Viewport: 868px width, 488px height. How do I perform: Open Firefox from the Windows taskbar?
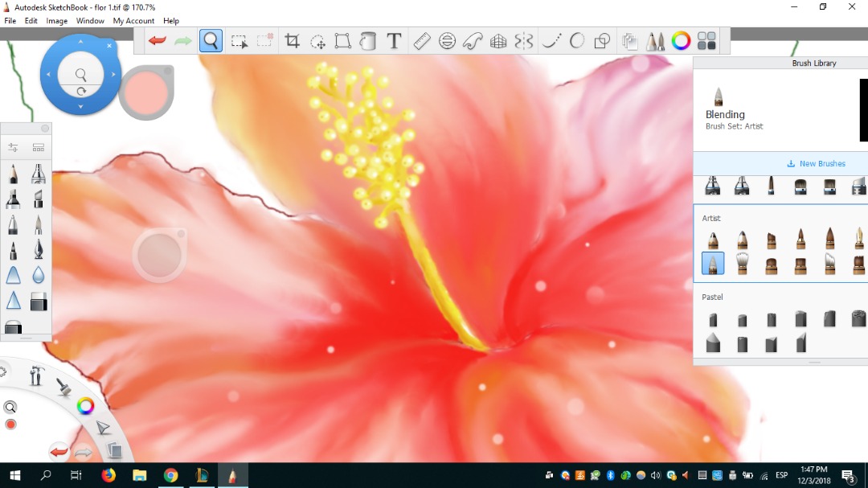[108, 475]
